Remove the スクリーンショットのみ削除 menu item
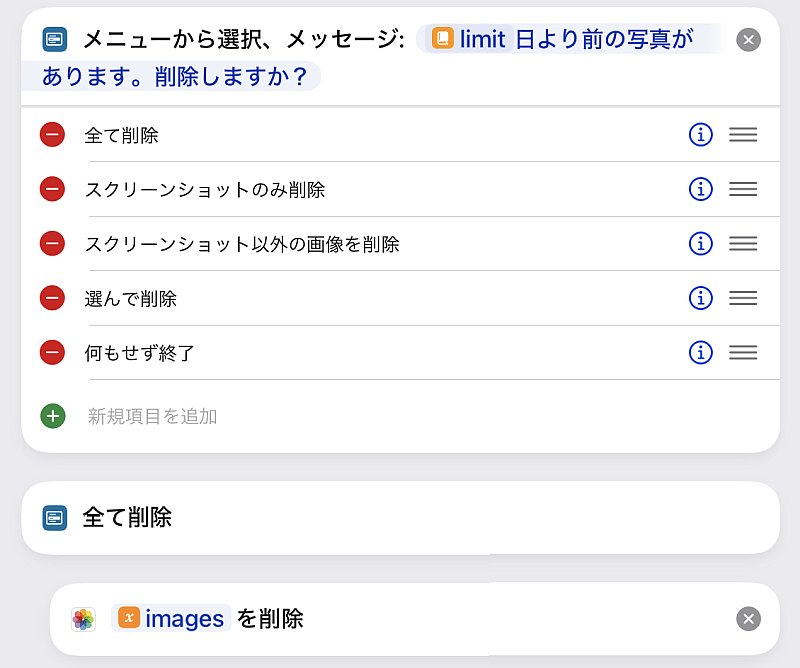The height and width of the screenshot is (668, 800). point(53,189)
